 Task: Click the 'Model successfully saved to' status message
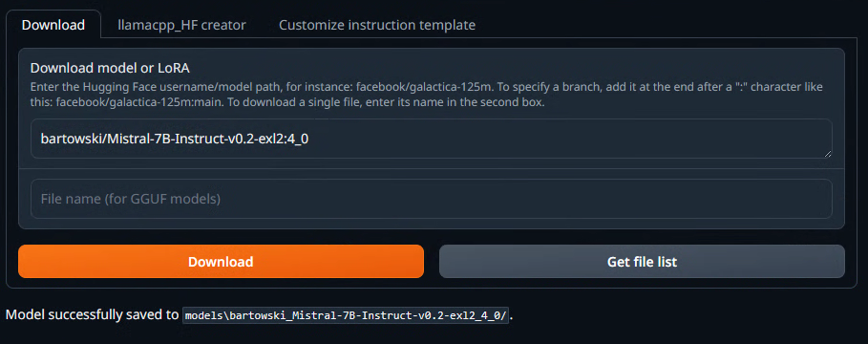coord(92,315)
